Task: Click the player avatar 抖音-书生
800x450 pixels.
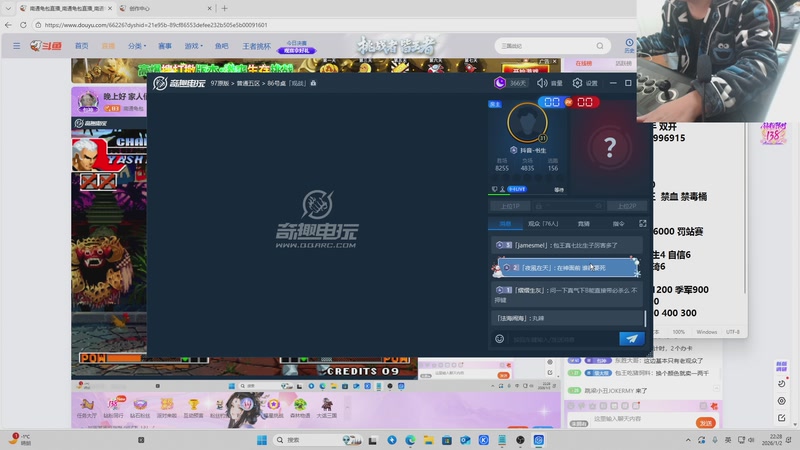Action: [528, 123]
